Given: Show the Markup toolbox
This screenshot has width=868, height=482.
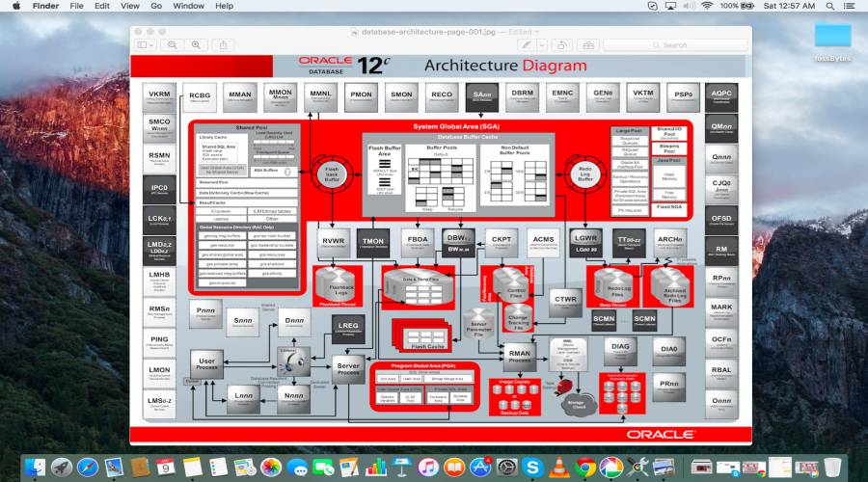Looking at the screenshot, I should (588, 45).
